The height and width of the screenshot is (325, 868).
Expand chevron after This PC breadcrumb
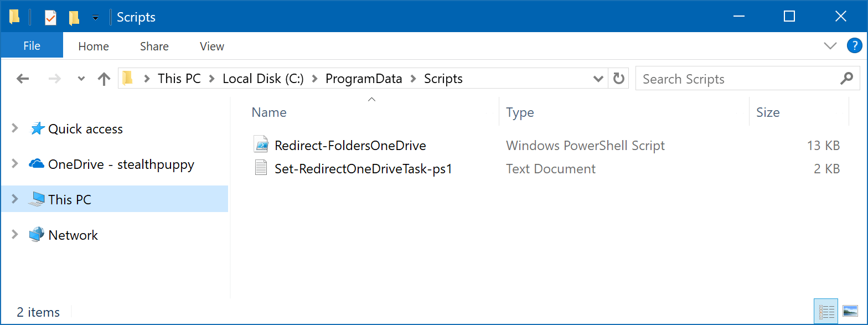[211, 79]
